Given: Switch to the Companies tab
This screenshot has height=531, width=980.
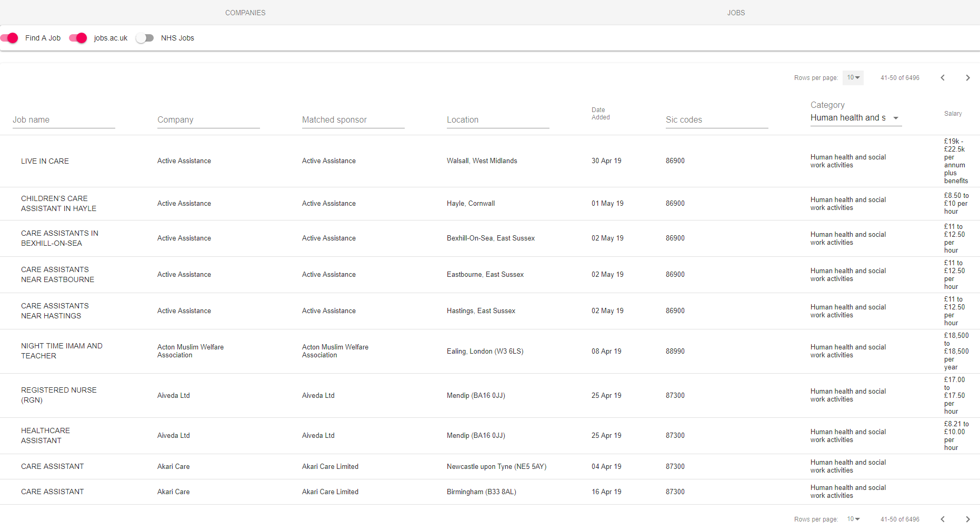Looking at the screenshot, I should (x=245, y=13).
